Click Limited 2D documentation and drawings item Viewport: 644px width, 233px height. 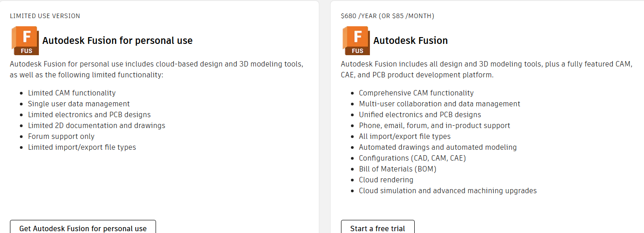(97, 125)
